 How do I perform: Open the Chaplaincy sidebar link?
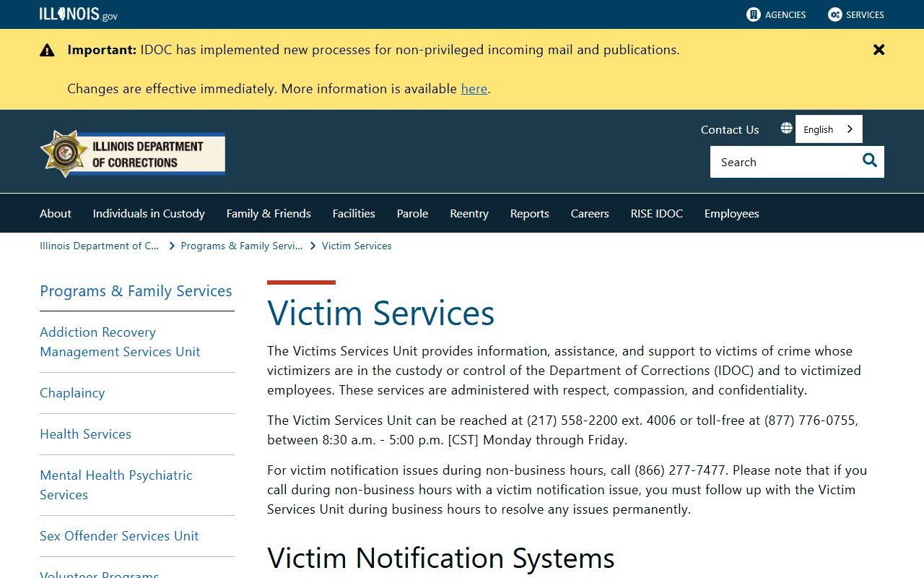tap(72, 393)
